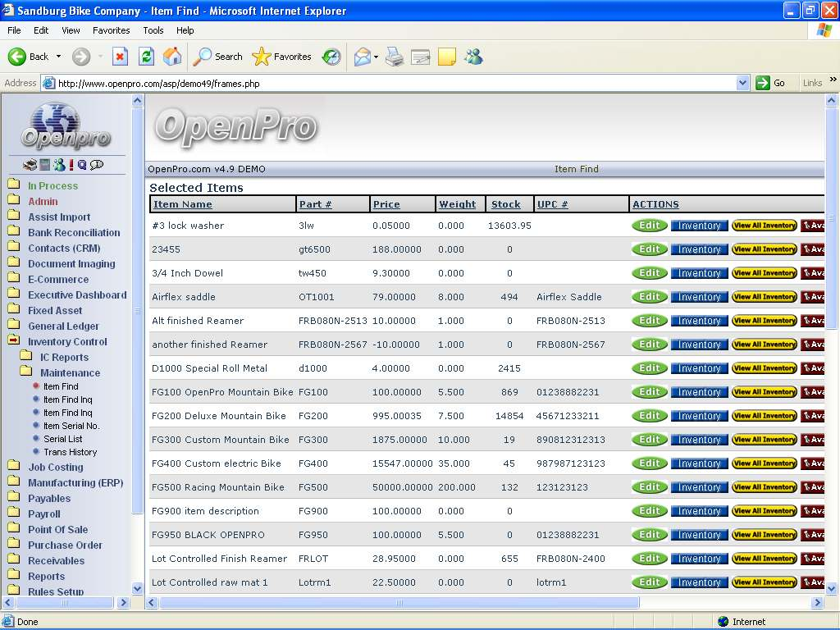Click the blue Q icon in sidebar
Viewport: 840px width, 630px height.
pyautogui.click(x=82, y=165)
